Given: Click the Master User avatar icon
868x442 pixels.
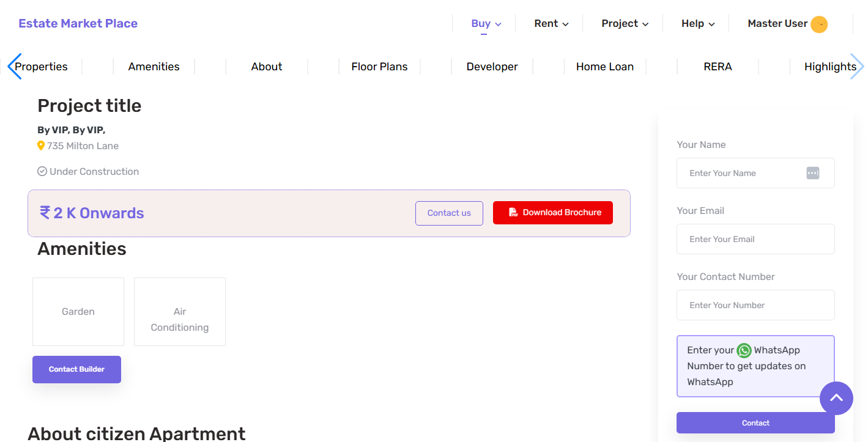Looking at the screenshot, I should (819, 24).
